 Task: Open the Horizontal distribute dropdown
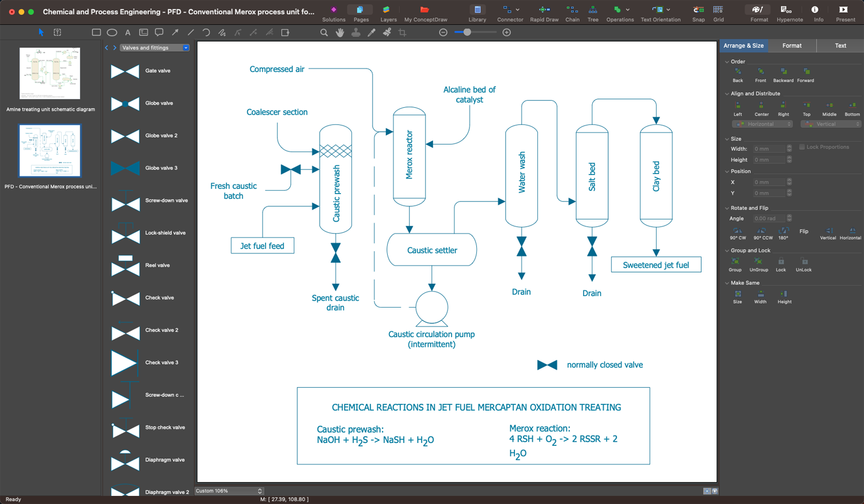[763, 124]
